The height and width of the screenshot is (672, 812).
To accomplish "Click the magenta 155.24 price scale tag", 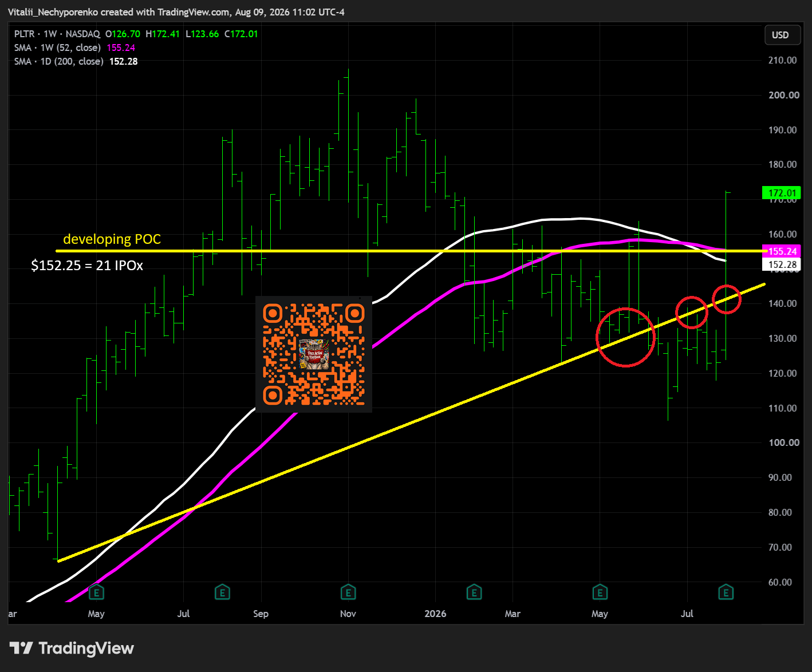I will pos(782,251).
